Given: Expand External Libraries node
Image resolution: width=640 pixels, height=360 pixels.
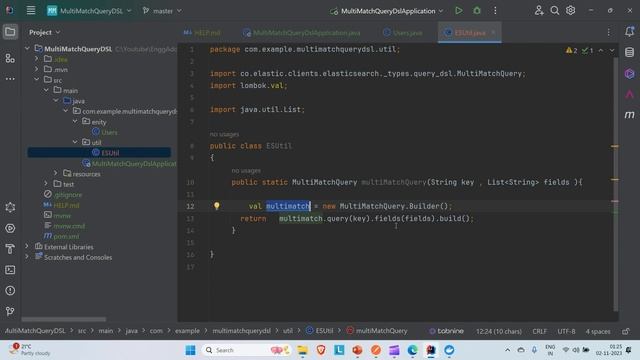Looking at the screenshot, I should coord(27,247).
